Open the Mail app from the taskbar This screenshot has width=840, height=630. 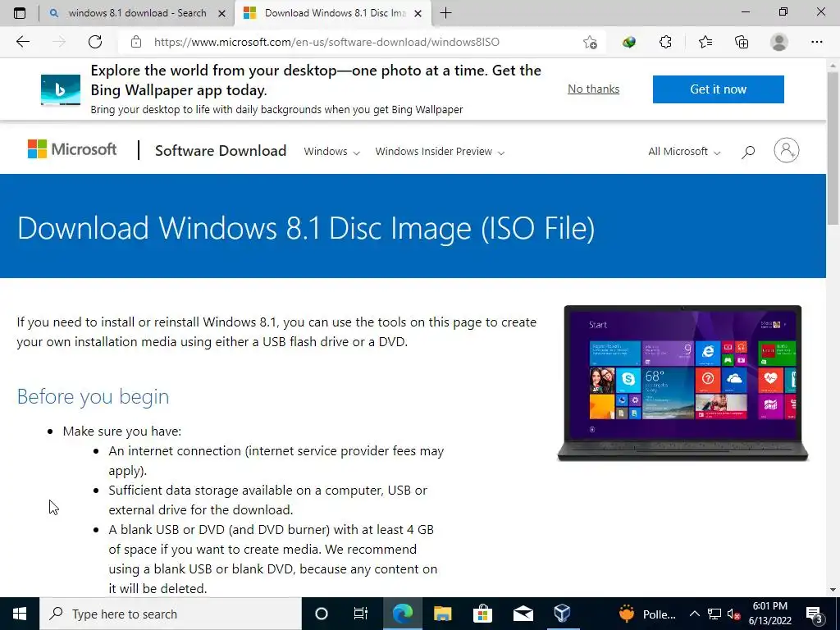tap(523, 614)
